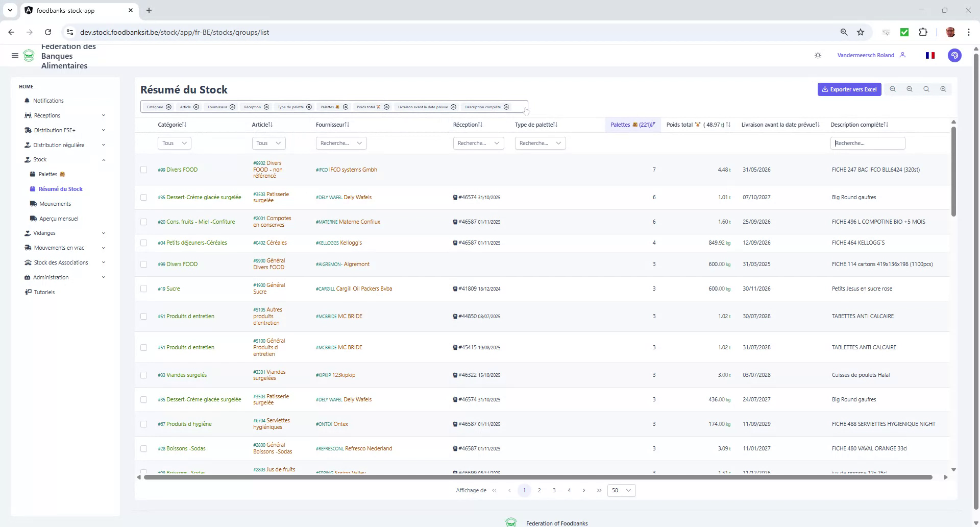Open the hamburger menu
The width and height of the screenshot is (980, 527).
pos(15,55)
